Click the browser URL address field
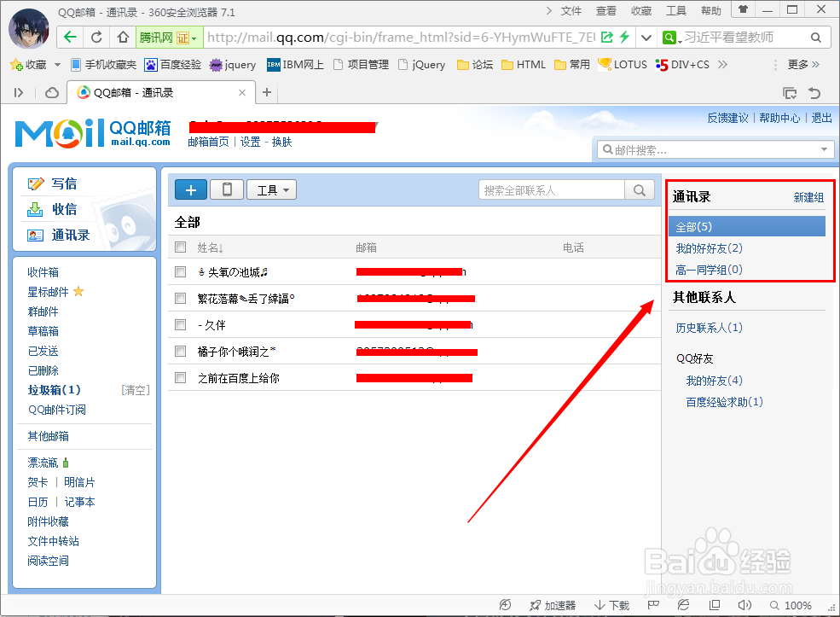840x617 pixels. (x=401, y=37)
